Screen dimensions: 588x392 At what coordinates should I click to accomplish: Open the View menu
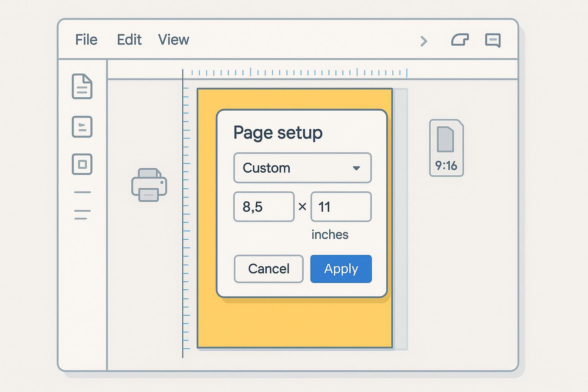(173, 40)
